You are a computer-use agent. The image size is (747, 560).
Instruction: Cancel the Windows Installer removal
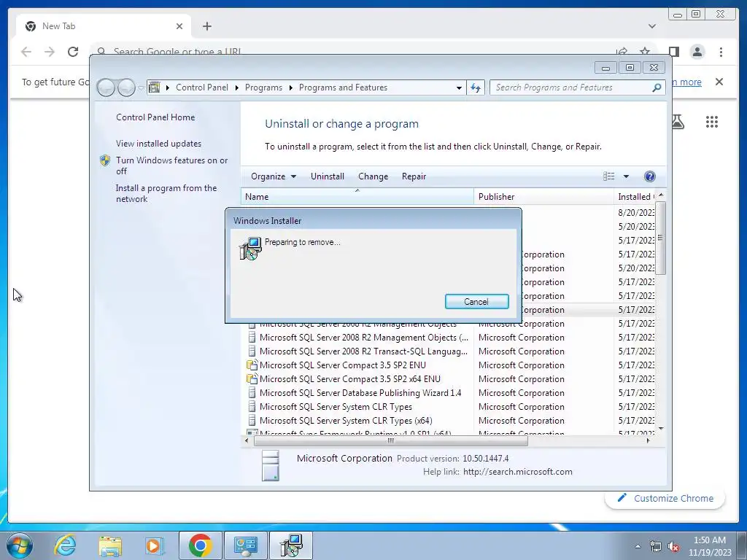coord(476,301)
